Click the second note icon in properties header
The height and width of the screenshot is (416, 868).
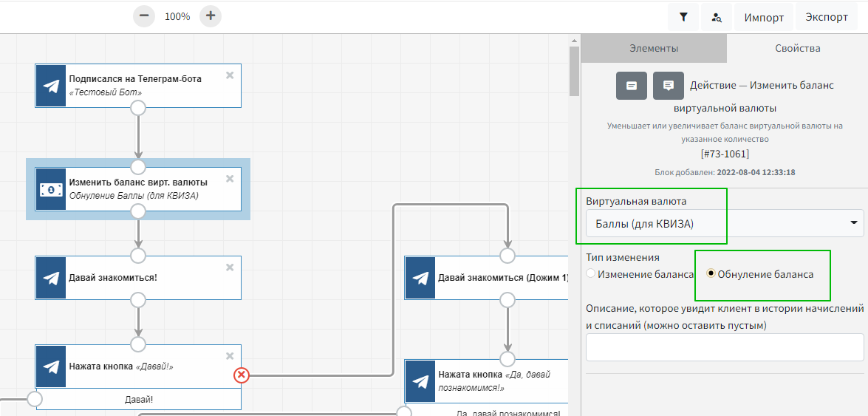(669, 86)
